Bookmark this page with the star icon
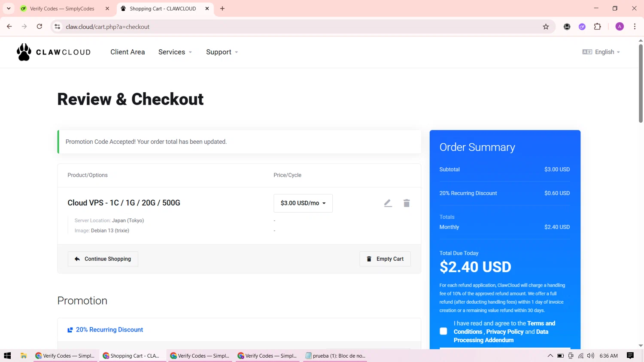 546,27
